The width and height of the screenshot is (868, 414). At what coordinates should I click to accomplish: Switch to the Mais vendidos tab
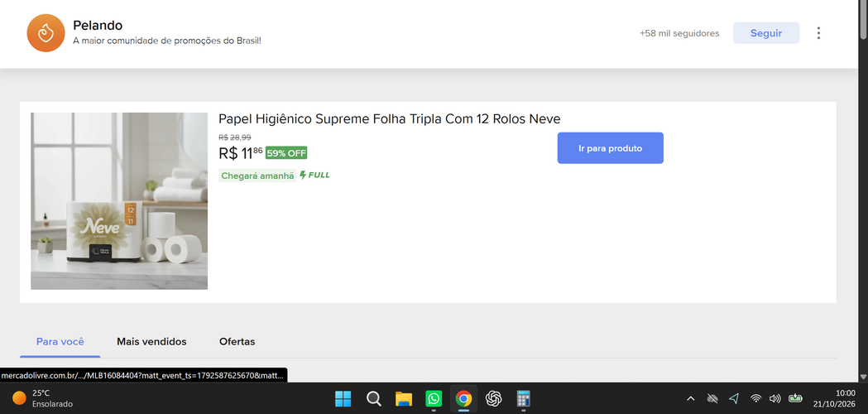point(151,341)
